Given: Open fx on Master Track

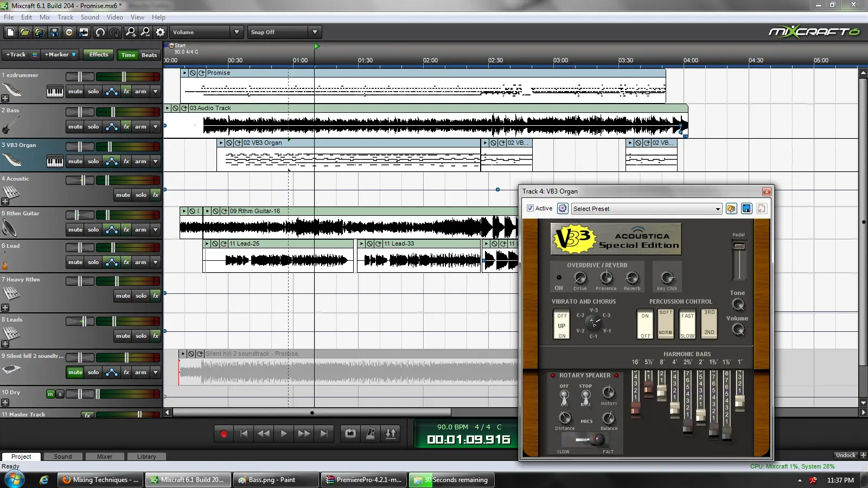Looking at the screenshot, I should click(87, 415).
